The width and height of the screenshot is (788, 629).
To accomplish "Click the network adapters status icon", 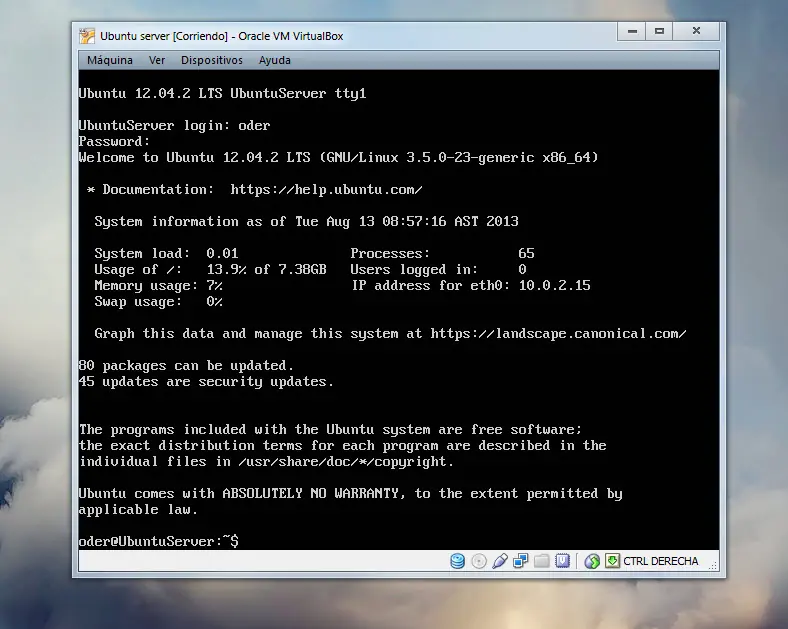I will click(521, 561).
